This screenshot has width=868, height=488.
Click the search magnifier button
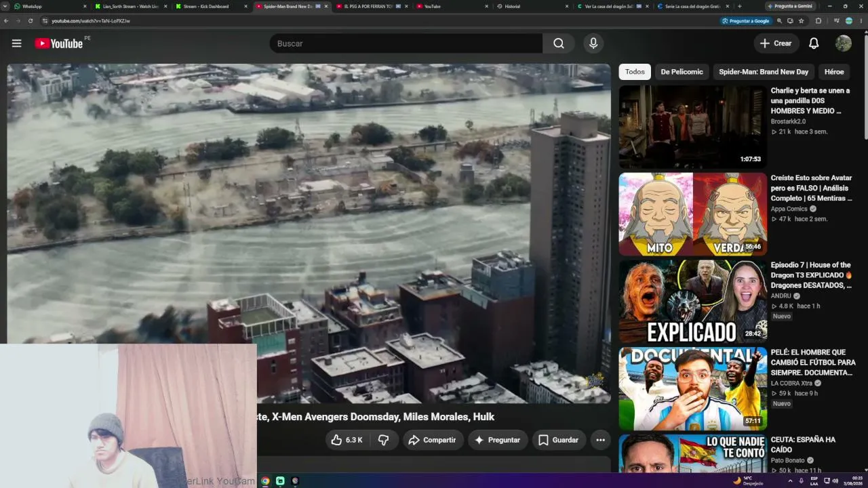coord(559,43)
